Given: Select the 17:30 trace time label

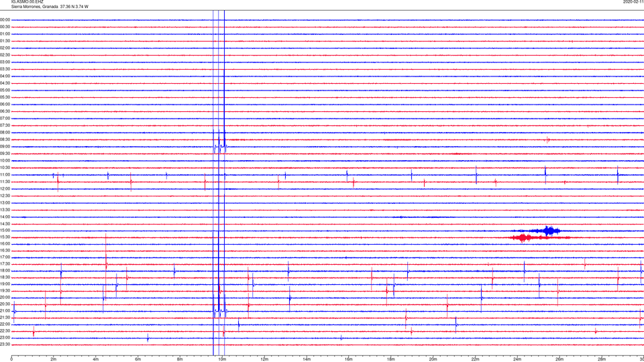Looking at the screenshot, I should pyautogui.click(x=5, y=264).
